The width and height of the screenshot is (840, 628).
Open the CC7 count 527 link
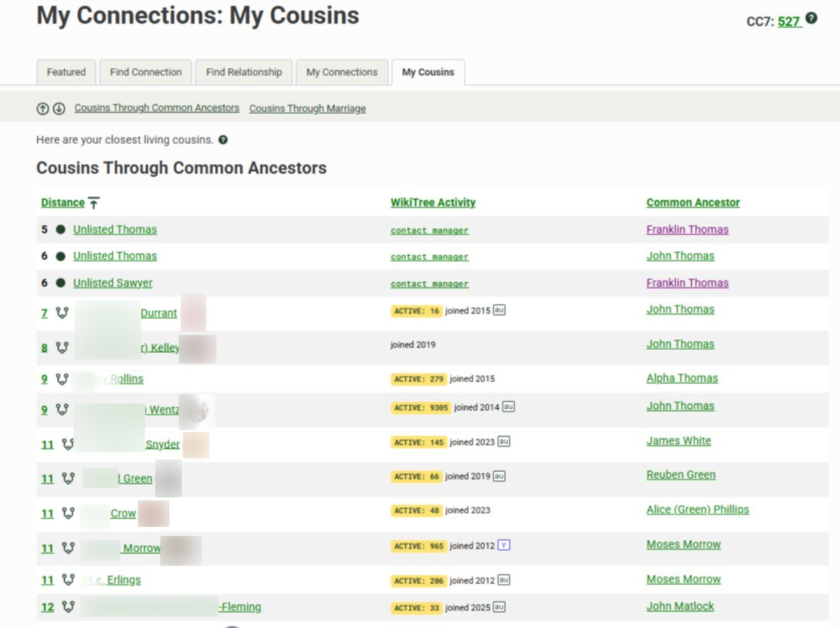click(789, 22)
